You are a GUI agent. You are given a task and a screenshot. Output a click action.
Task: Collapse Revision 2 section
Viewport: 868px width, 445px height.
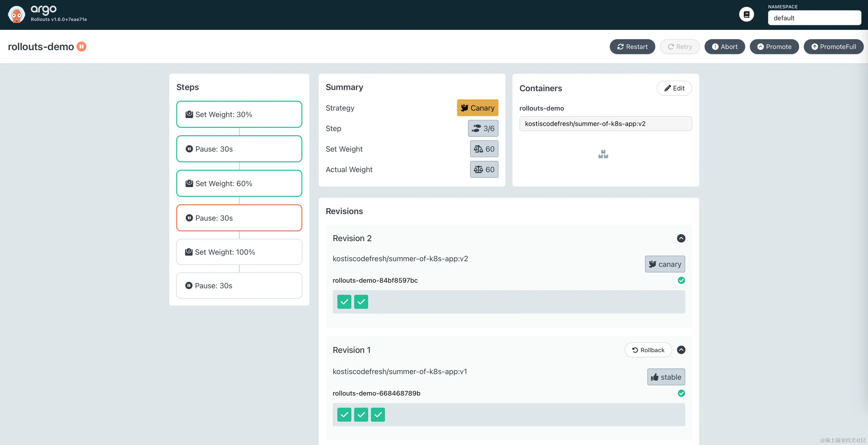[x=681, y=238]
